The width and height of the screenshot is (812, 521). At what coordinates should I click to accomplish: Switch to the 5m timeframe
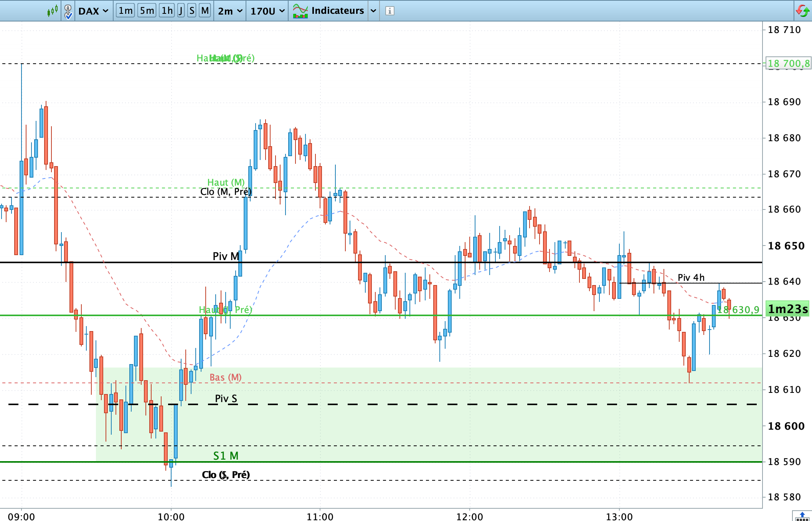(x=147, y=11)
